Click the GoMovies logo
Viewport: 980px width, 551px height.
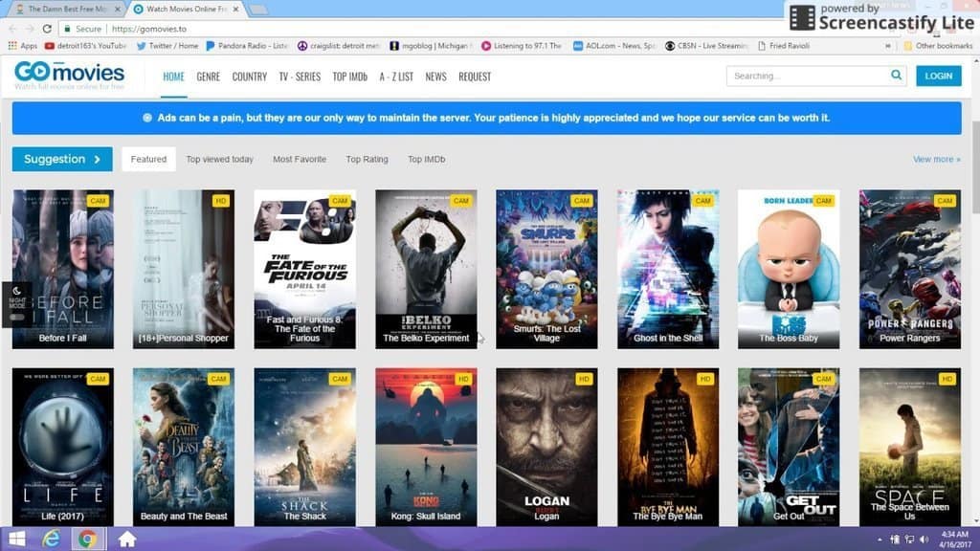(69, 76)
